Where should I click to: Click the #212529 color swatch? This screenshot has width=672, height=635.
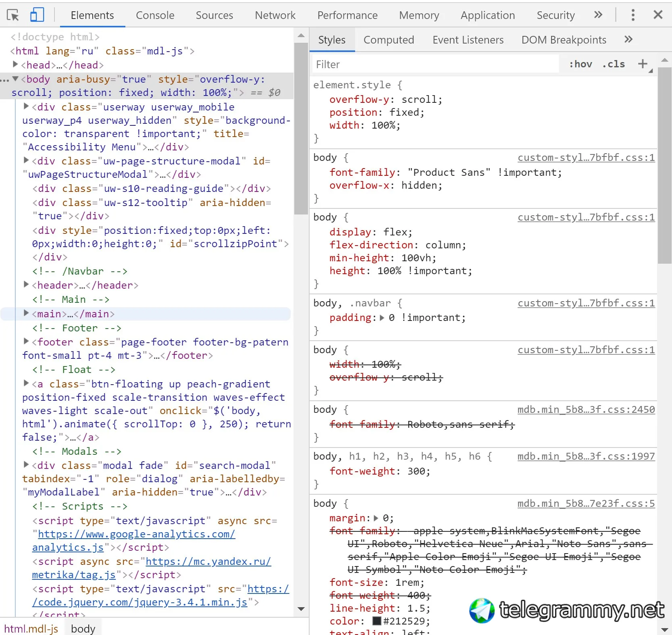click(377, 621)
